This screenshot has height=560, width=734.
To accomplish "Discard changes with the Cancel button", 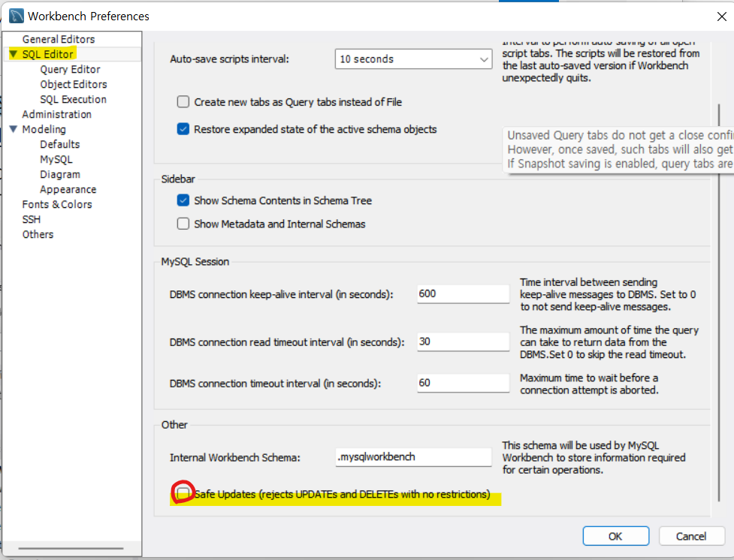I will pos(691,536).
